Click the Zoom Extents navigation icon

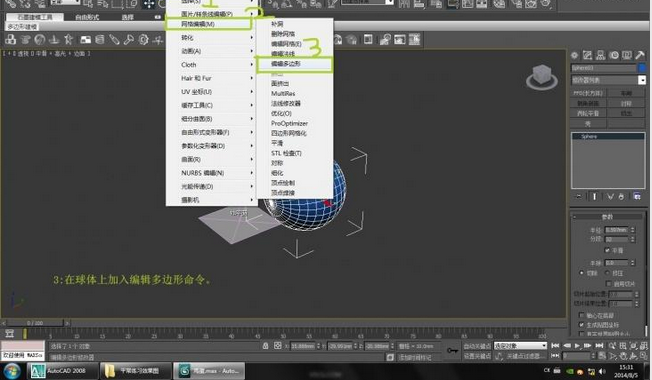[x=633, y=345]
